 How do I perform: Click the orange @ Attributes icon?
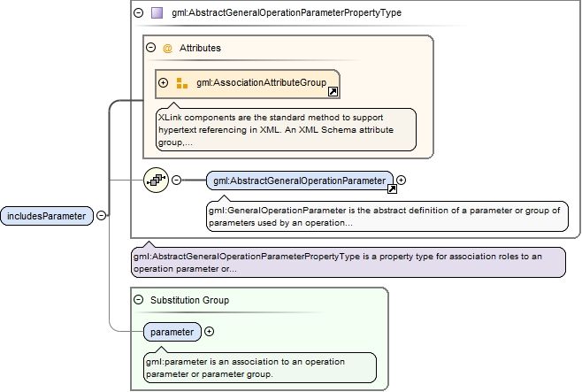167,49
